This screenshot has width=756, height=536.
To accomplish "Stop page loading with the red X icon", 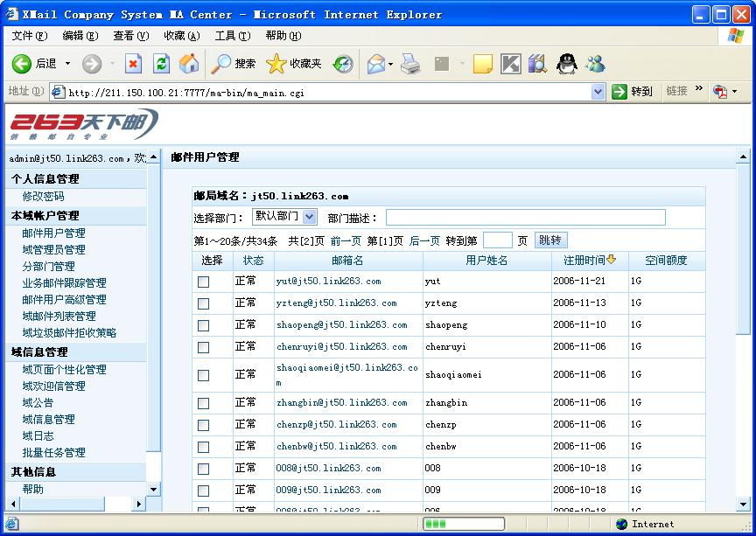I will [133, 64].
